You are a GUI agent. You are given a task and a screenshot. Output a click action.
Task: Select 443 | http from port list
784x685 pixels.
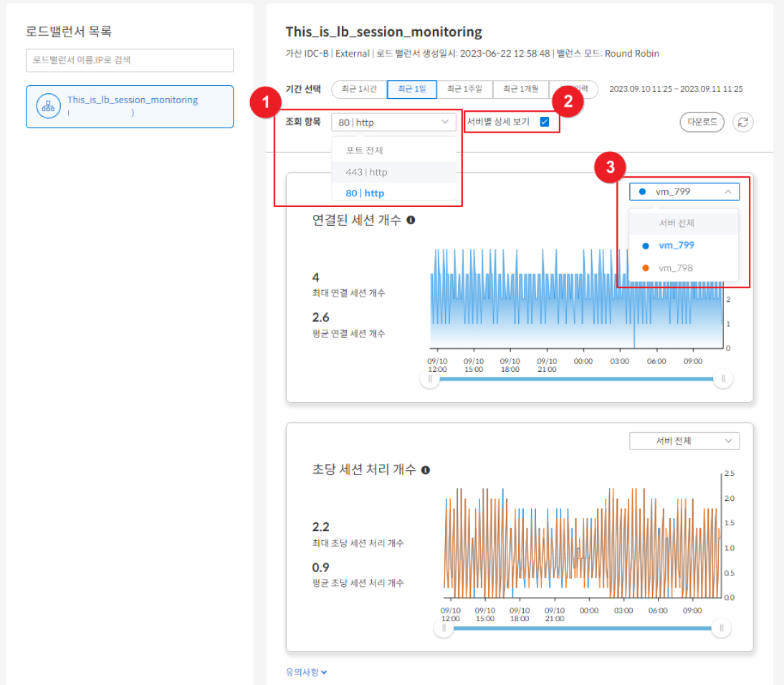tap(366, 172)
